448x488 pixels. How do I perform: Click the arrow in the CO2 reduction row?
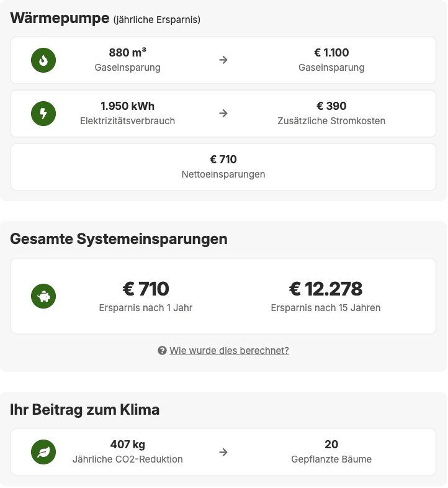[223, 452]
